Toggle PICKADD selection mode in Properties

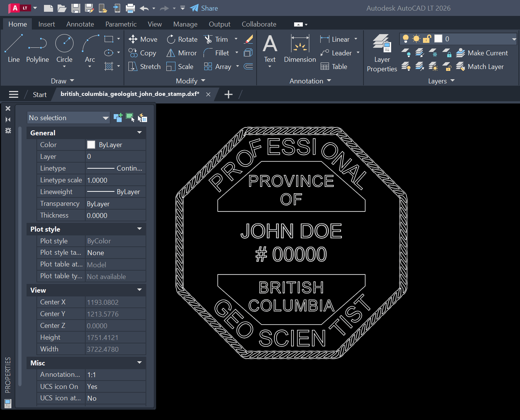(x=118, y=118)
